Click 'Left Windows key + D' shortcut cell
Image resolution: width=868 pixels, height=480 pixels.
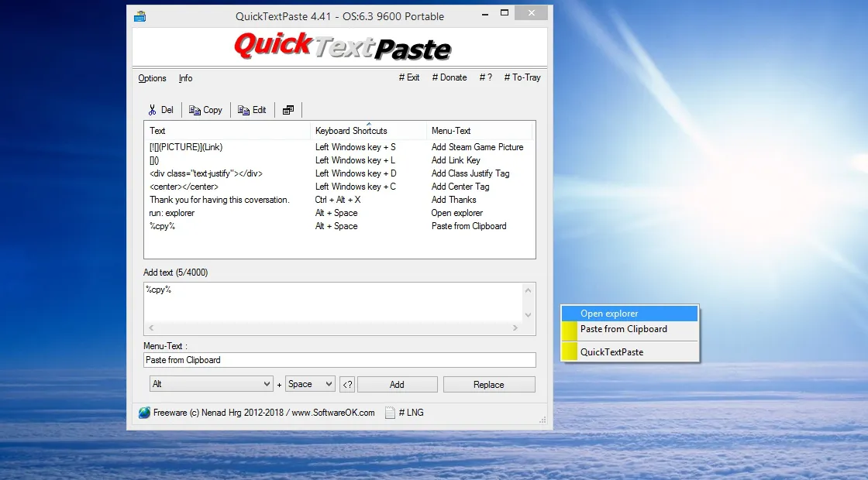click(x=356, y=173)
